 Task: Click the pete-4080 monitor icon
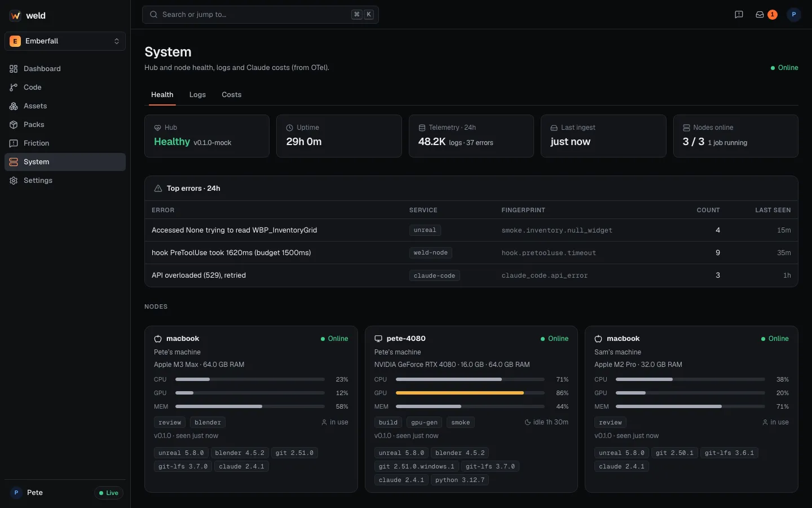coord(378,339)
